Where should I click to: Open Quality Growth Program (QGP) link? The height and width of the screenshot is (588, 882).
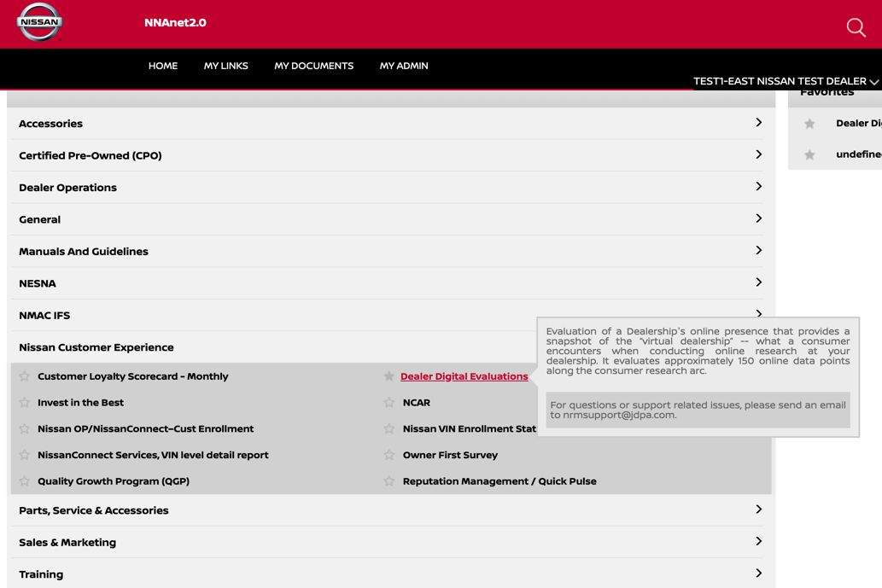pos(114,481)
